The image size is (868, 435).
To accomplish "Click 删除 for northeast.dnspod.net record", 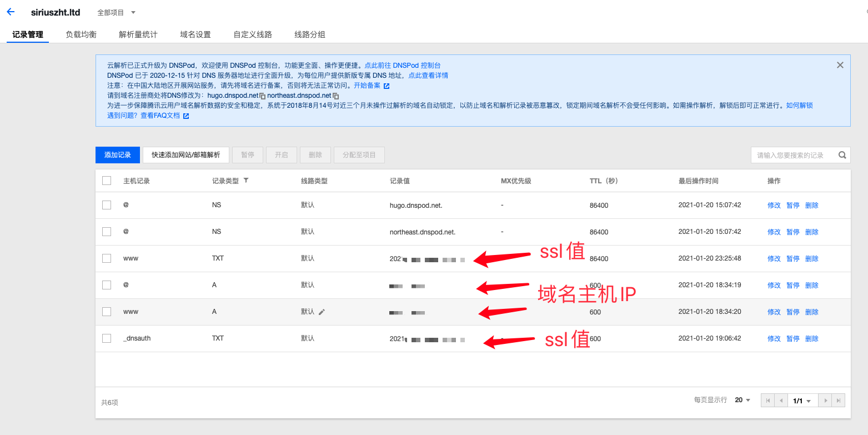I will [812, 232].
